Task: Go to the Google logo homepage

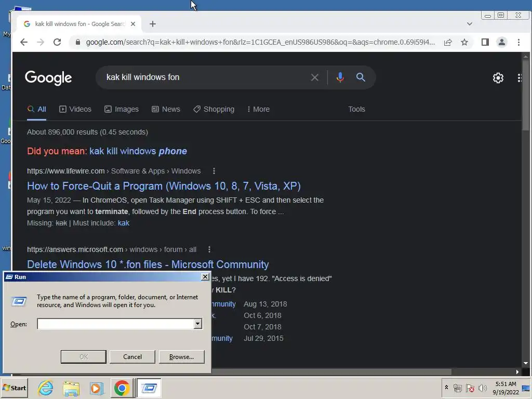Action: pos(48,78)
